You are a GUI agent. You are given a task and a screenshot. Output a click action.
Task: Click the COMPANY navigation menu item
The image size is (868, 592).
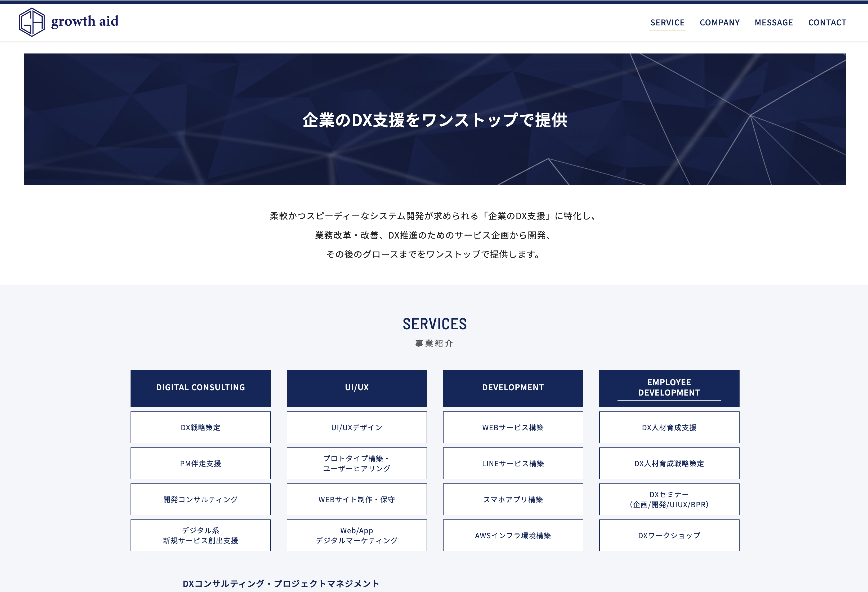pos(720,22)
